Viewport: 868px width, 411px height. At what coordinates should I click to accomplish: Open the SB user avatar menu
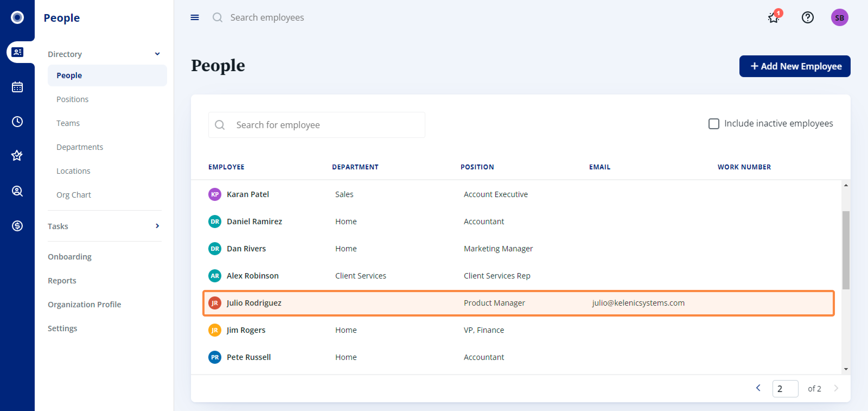[839, 17]
